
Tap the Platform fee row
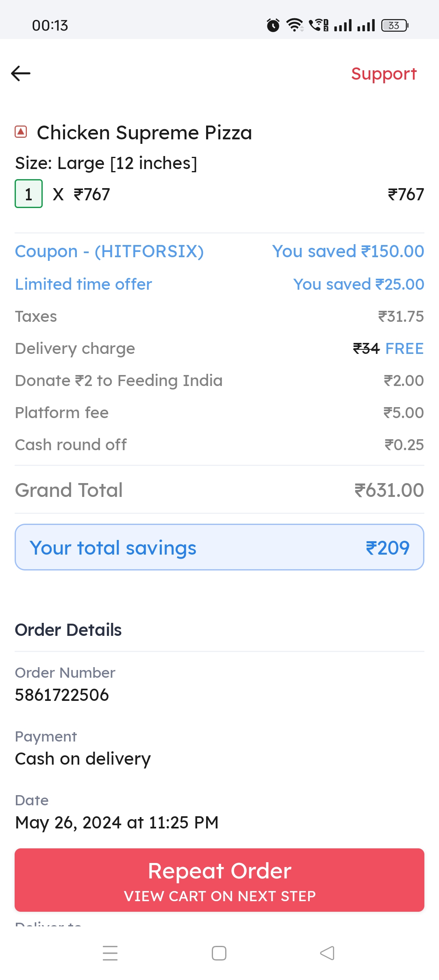tap(219, 412)
